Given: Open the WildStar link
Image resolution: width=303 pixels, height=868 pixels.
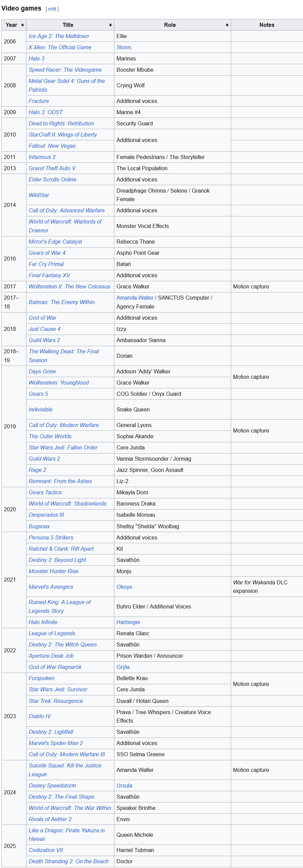Looking at the screenshot, I should pyautogui.click(x=39, y=195).
